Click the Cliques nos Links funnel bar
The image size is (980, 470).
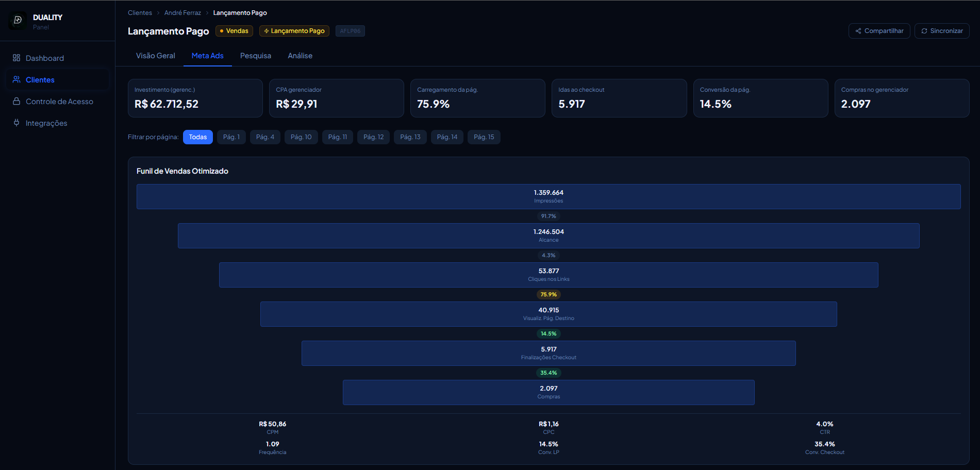tap(549, 275)
